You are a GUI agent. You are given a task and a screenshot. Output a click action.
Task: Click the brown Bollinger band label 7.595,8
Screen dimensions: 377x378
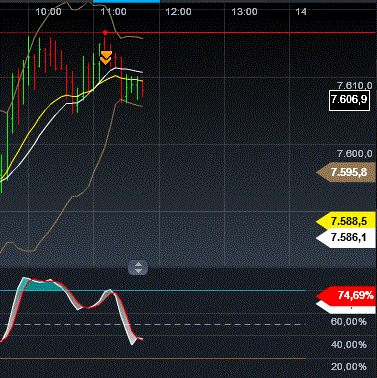click(346, 172)
